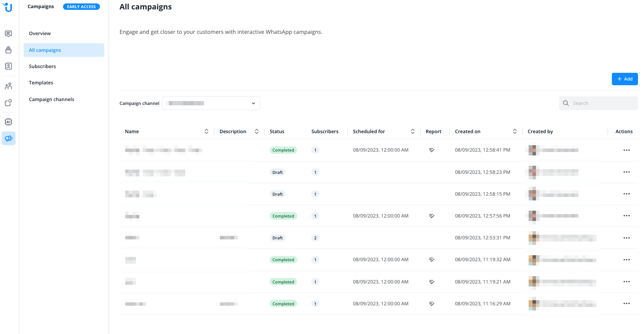Screen dimensions: 644x334
Task: Click the three-dots actions in first row
Action: click(x=626, y=150)
